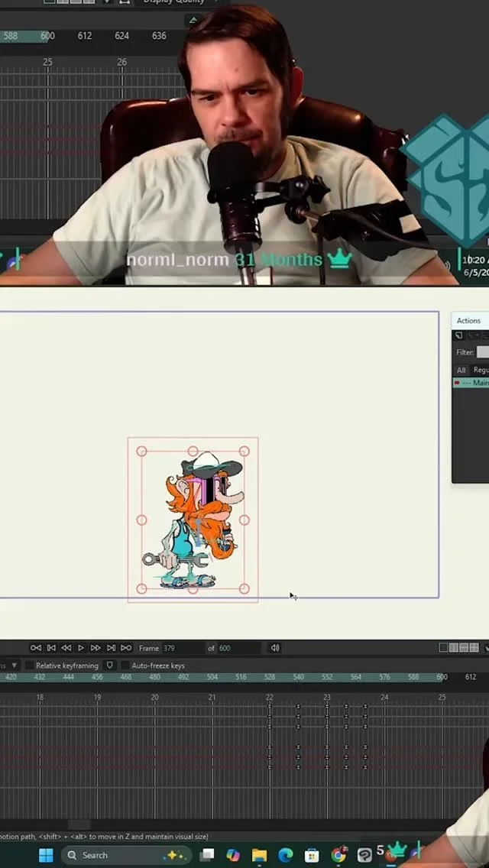489x868 pixels.
Task: Go to the next keyframe
Action: click(111, 648)
